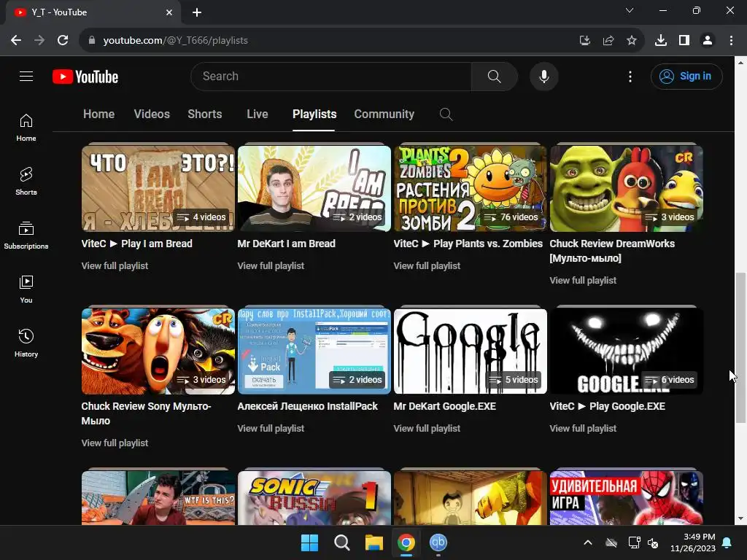The width and height of the screenshot is (747, 560).
Task: Open YouTube settings three-dot menu
Action: (x=630, y=76)
